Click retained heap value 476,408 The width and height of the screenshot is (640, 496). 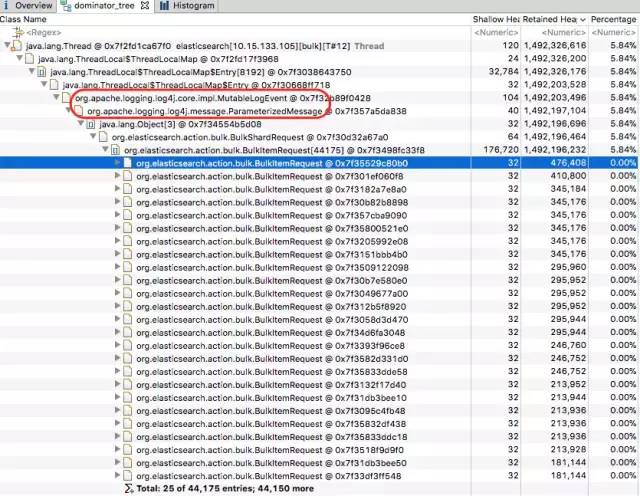point(569,163)
